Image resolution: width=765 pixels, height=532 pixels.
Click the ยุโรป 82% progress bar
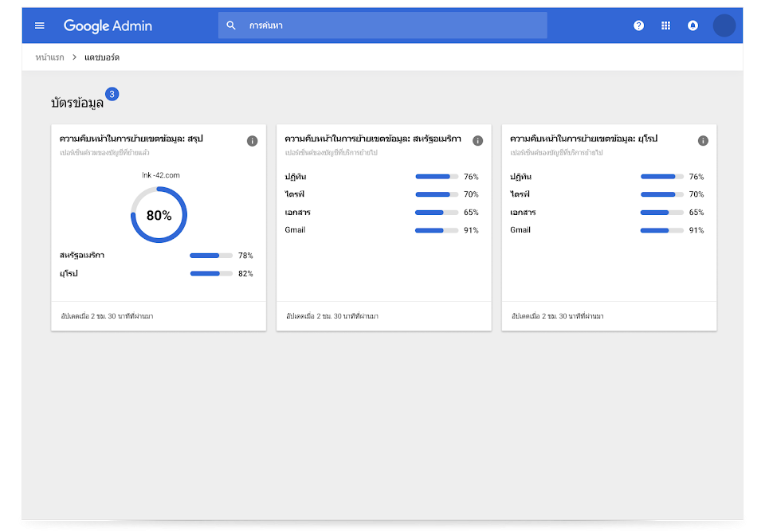(211, 273)
